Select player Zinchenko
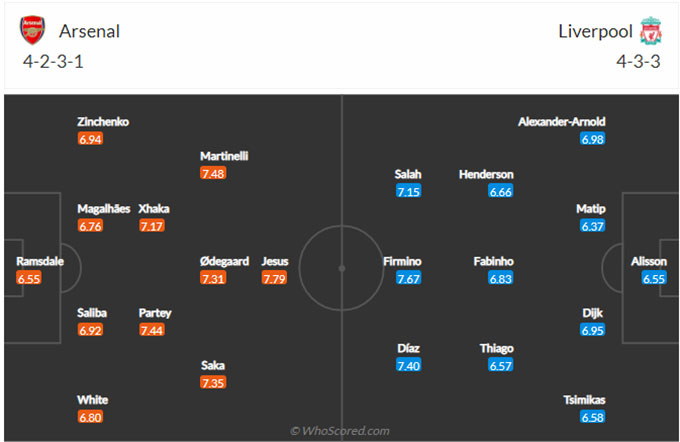680x442 pixels. (103, 121)
